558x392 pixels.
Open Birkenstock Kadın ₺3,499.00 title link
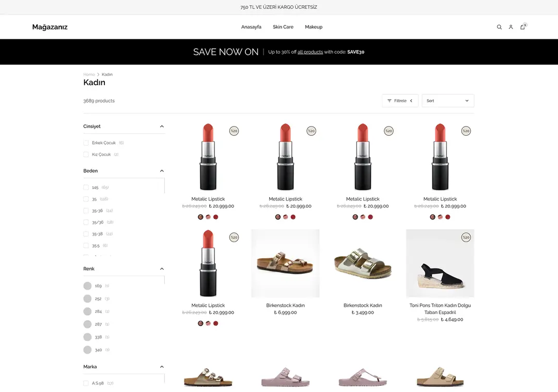click(x=363, y=305)
